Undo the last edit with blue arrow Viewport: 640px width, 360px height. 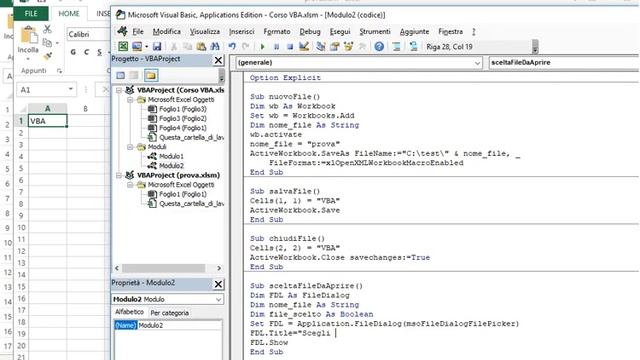[232, 47]
